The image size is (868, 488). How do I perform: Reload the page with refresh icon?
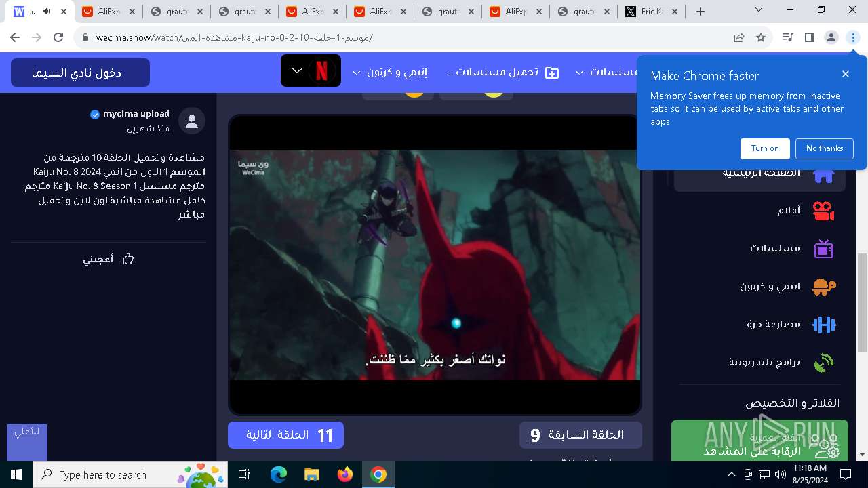tap(58, 38)
